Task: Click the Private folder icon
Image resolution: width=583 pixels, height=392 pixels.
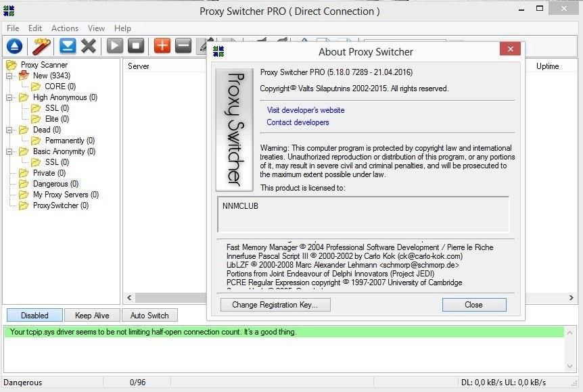Action: (x=24, y=173)
